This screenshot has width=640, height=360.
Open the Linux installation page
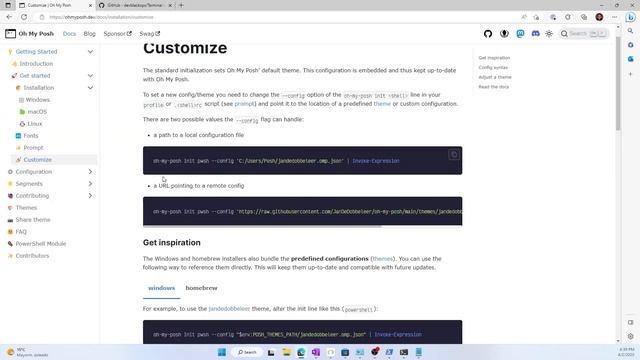pos(35,124)
